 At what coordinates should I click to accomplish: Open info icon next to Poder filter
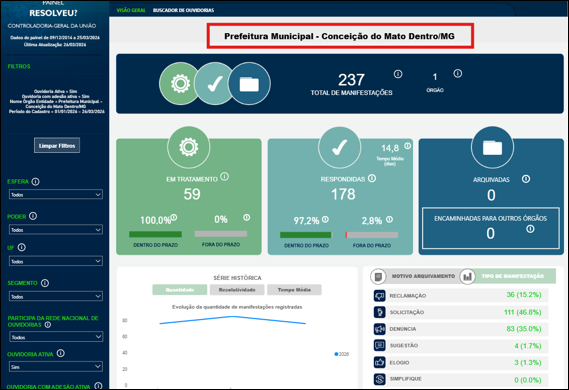pyautogui.click(x=33, y=216)
